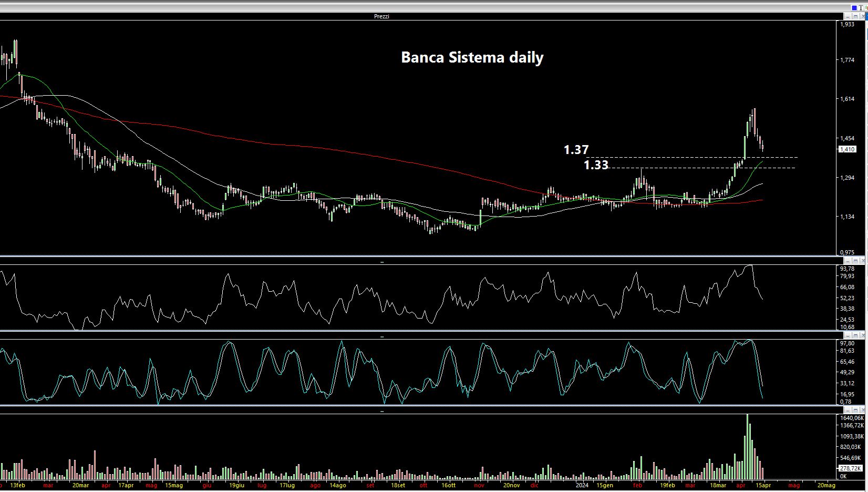Click the 1,933 price axis label
The image size is (868, 492).
(x=847, y=24)
